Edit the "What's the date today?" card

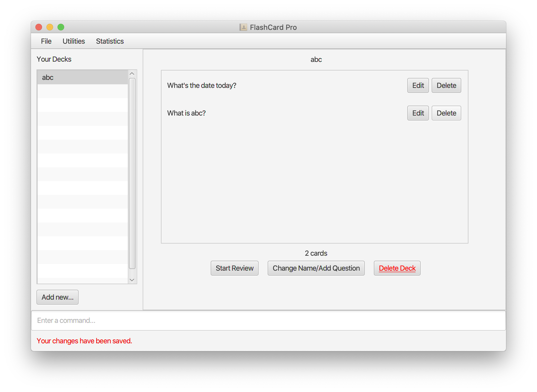coord(418,85)
